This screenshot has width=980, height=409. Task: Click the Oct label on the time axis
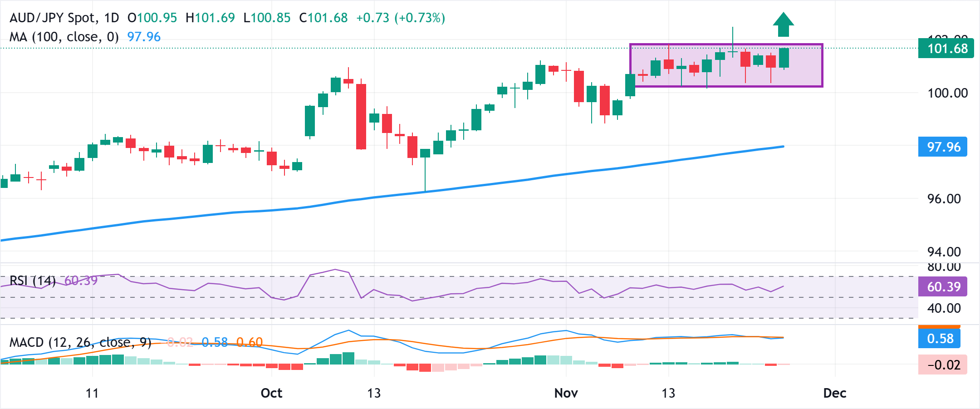point(271,393)
